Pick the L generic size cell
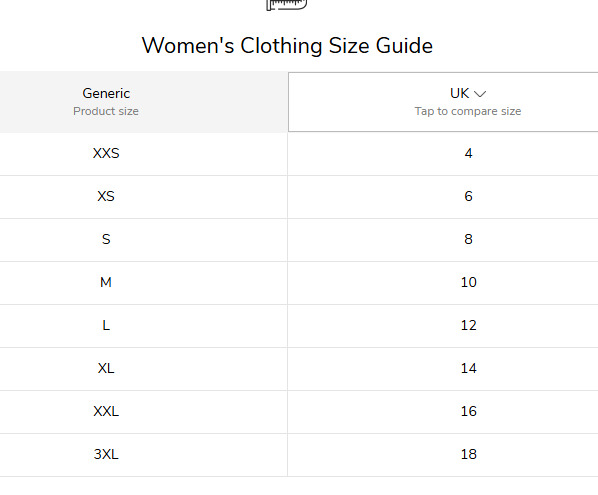Image resolution: width=598 pixels, height=495 pixels. [x=144, y=326]
